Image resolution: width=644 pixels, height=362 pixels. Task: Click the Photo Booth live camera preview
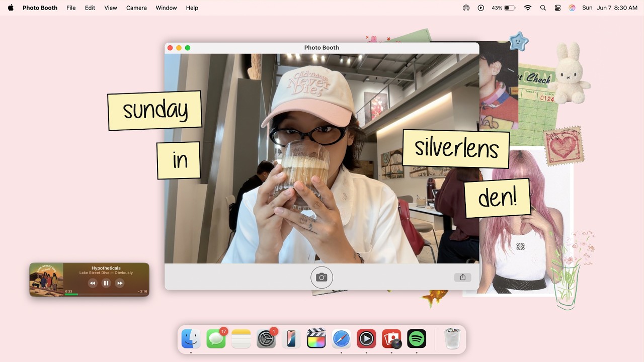pyautogui.click(x=322, y=158)
